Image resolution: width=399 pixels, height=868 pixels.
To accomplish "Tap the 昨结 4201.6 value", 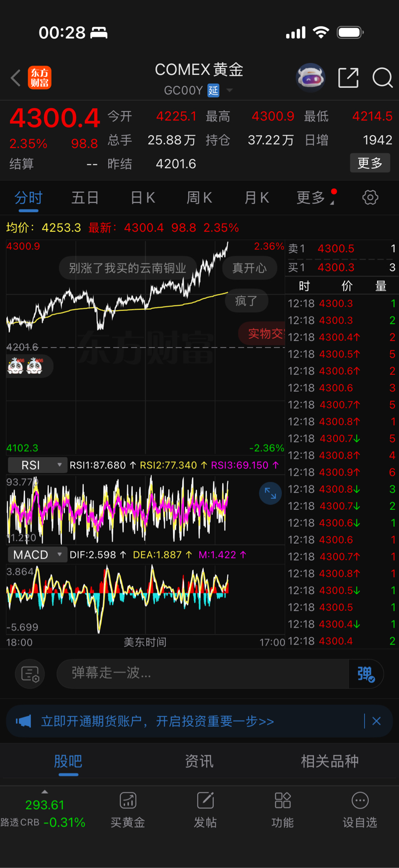I will click(176, 164).
